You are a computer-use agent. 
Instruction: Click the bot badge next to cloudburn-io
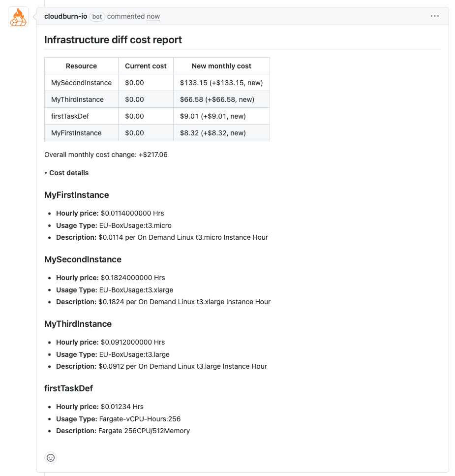point(97,16)
